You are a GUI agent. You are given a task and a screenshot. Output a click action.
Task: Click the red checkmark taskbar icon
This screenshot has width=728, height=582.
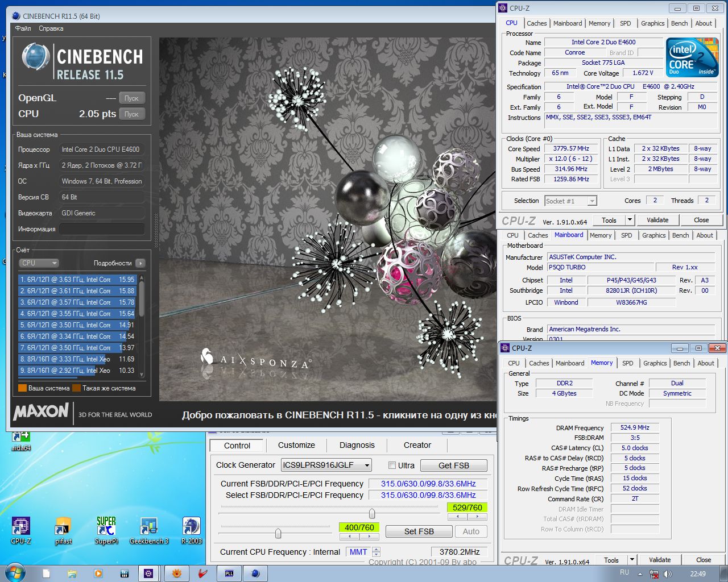203,573
